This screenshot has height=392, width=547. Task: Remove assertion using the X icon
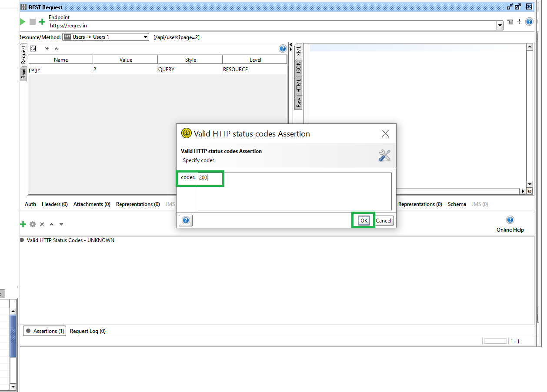42,224
